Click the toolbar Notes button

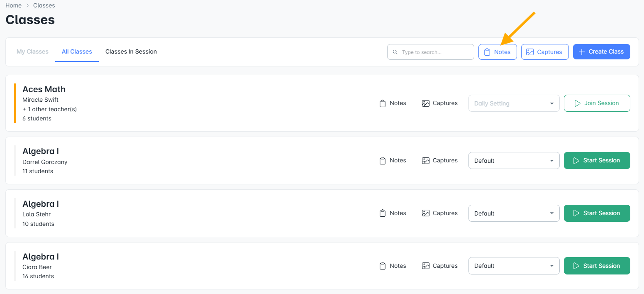coord(498,52)
